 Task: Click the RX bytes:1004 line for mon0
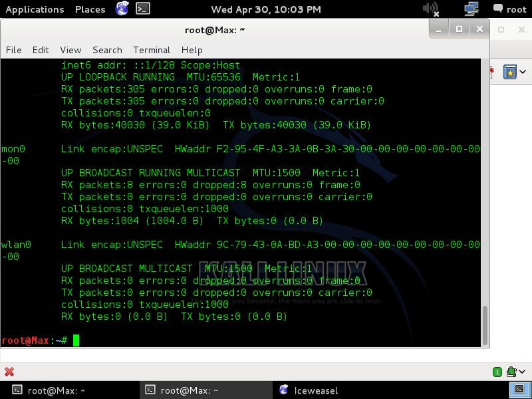click(x=192, y=221)
